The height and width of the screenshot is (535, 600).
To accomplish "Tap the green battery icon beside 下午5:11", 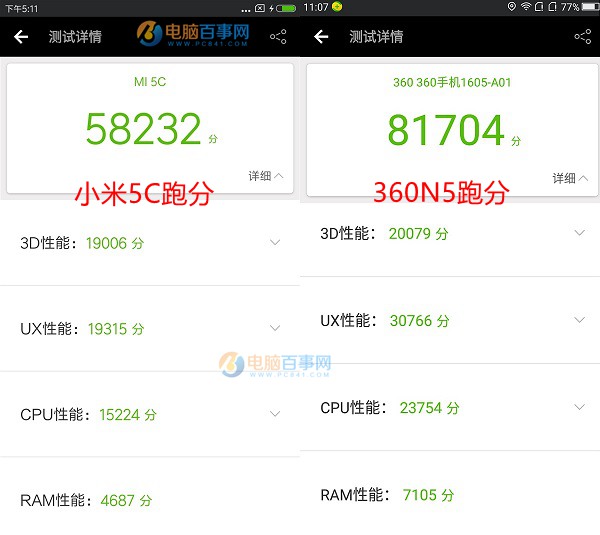I will click(x=288, y=8).
